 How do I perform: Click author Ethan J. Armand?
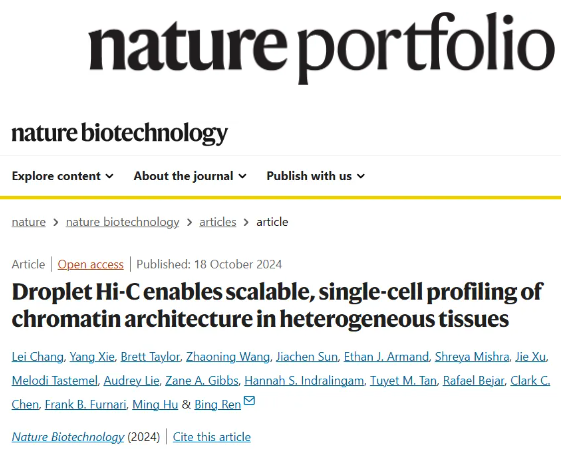tap(386, 357)
